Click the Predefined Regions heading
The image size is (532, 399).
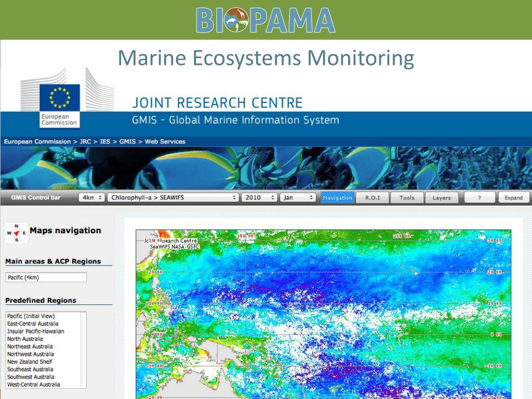[x=41, y=300]
